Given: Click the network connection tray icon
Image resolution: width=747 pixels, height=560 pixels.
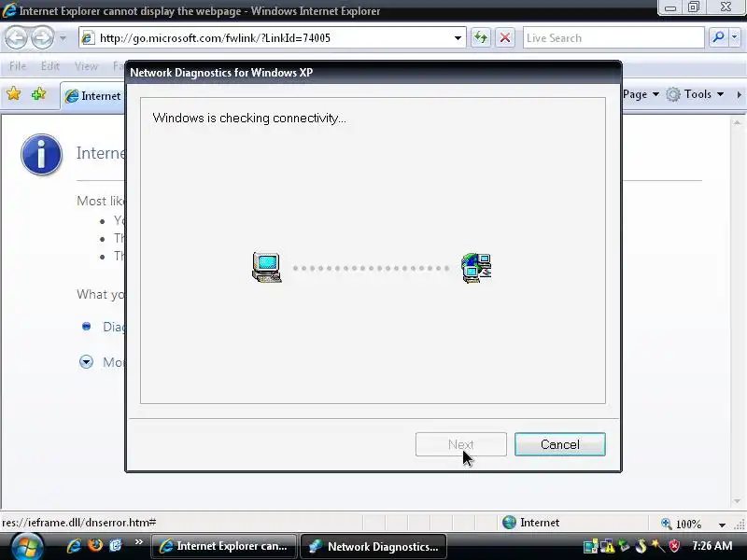Looking at the screenshot, I should [x=591, y=546].
